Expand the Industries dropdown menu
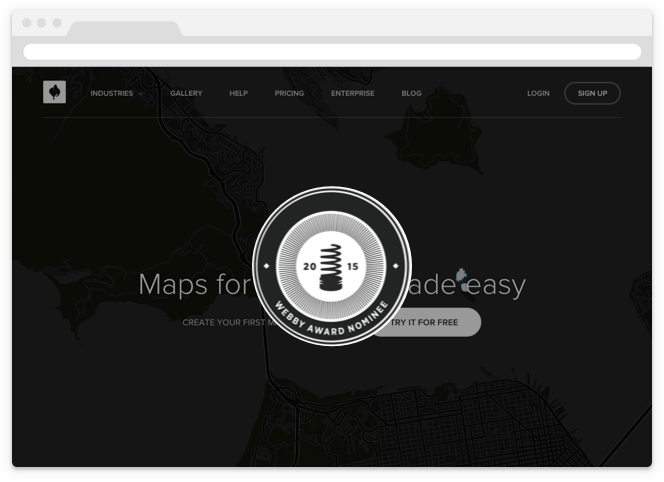The width and height of the screenshot is (664, 482). point(116,93)
